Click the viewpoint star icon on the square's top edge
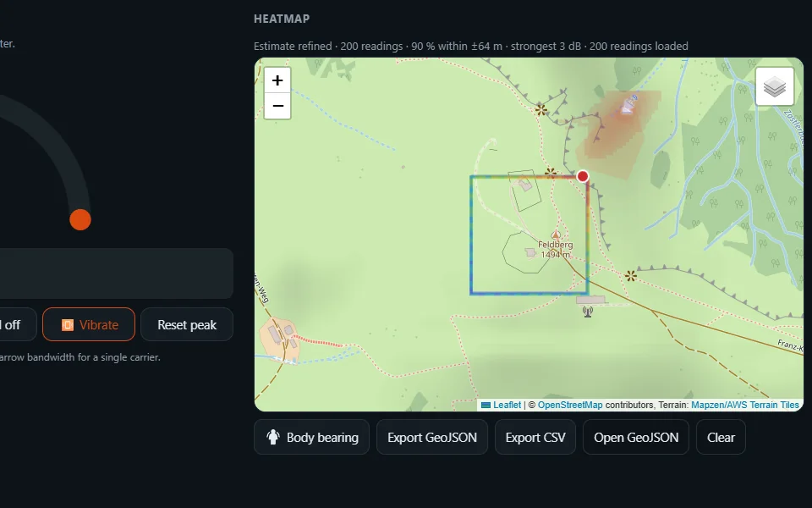The image size is (812, 508). [551, 173]
